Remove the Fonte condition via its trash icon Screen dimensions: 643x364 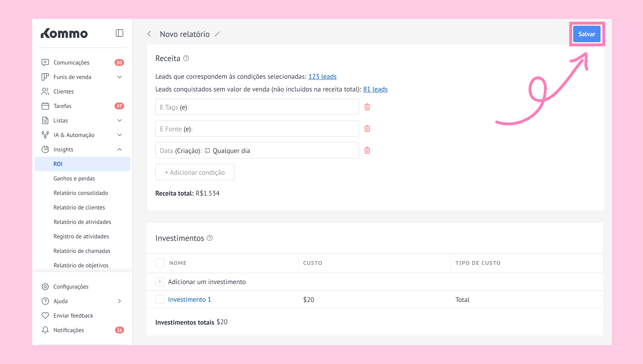tap(367, 129)
